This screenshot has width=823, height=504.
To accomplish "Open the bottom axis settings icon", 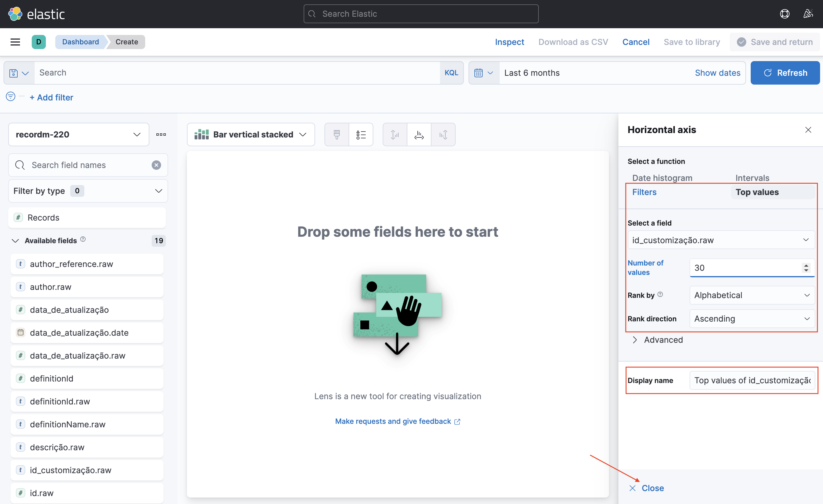I will (x=419, y=135).
